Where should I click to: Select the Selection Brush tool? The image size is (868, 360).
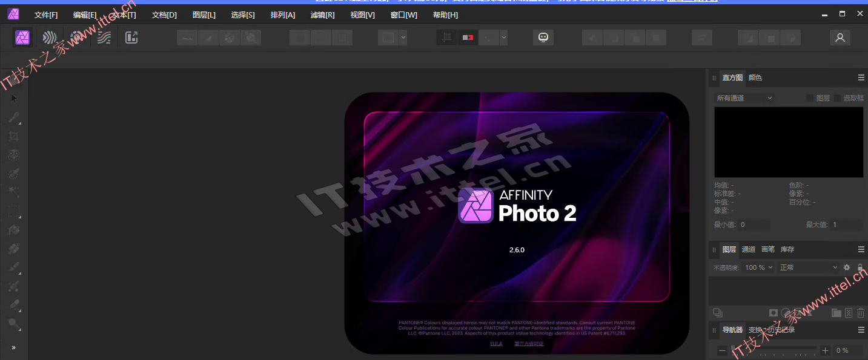tap(14, 174)
